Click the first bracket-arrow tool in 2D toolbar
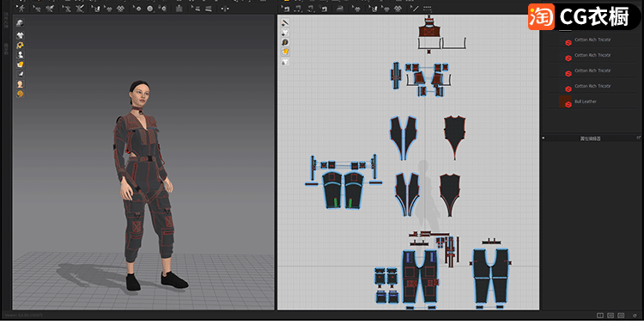 click(x=286, y=9)
